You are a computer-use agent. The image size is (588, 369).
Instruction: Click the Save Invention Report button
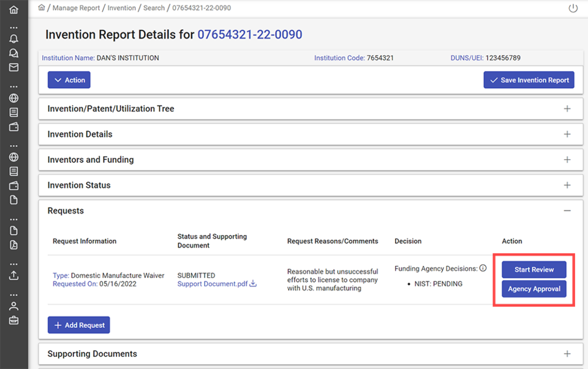pos(529,80)
